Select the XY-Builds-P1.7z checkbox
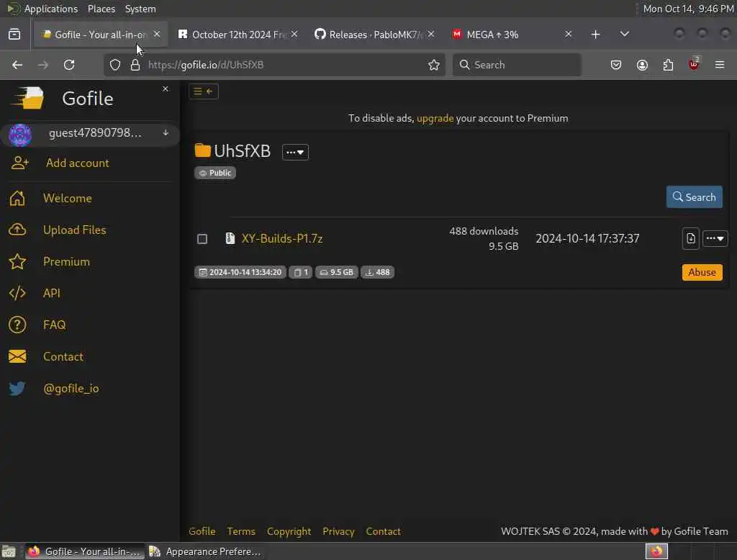 pyautogui.click(x=202, y=239)
